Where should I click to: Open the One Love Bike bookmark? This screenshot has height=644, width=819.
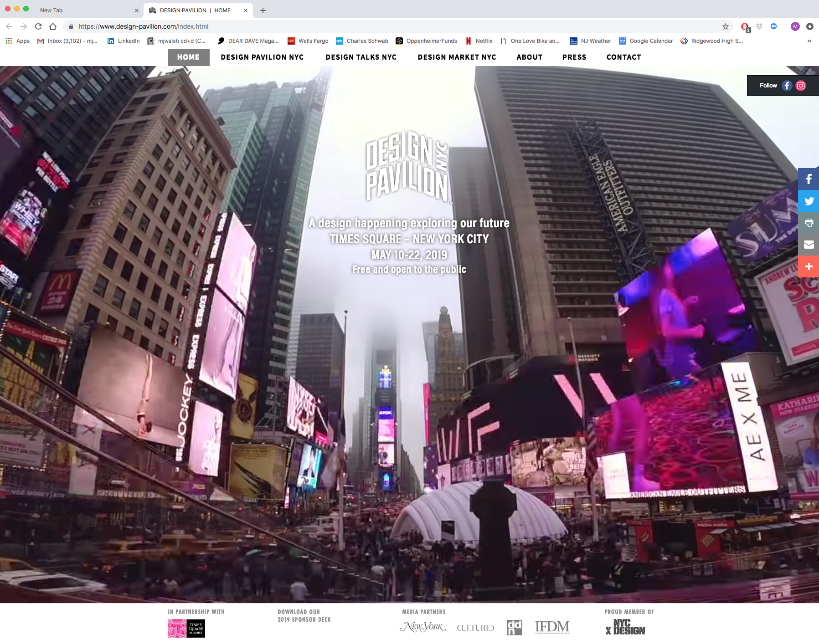530,41
